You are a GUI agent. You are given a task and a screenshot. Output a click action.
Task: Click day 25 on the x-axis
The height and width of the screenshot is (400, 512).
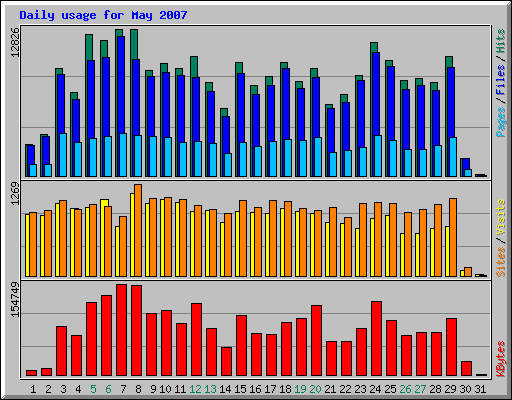pos(390,389)
